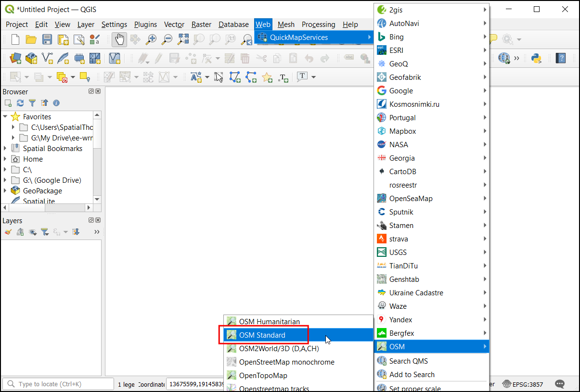Open Manage Map Themes eye dropdown

[x=32, y=232]
